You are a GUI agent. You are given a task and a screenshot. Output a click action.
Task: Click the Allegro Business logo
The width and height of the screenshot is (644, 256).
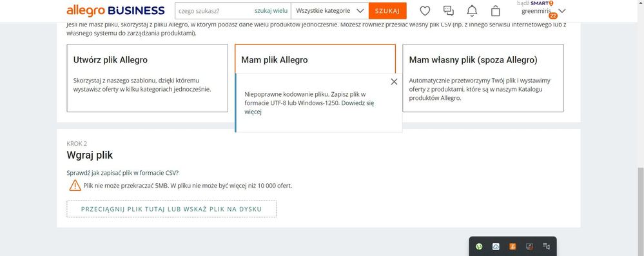pyautogui.click(x=115, y=10)
